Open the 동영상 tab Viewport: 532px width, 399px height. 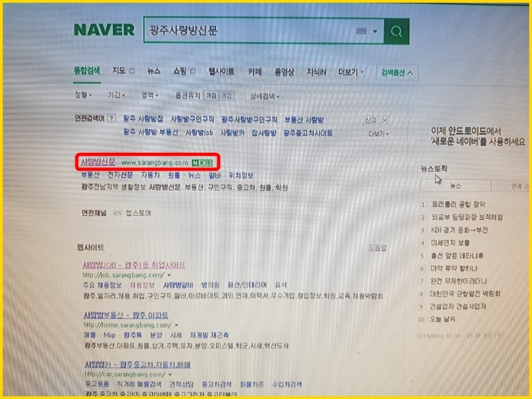[x=284, y=72]
